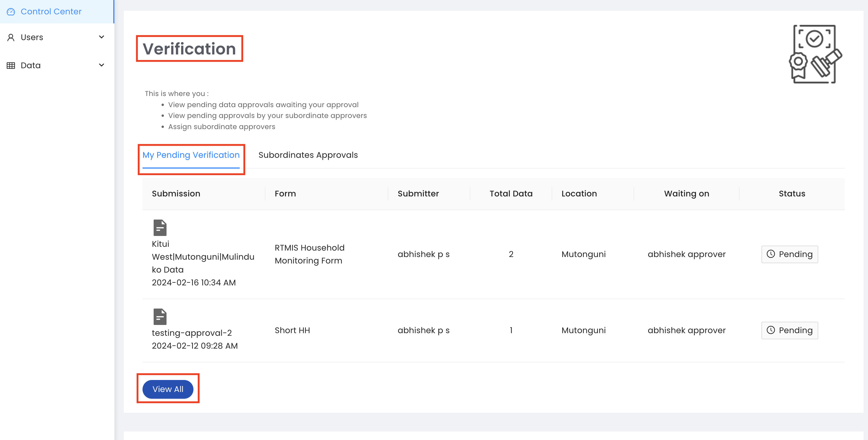Click the Users person icon in sidebar
This screenshot has height=440, width=868.
tap(11, 37)
